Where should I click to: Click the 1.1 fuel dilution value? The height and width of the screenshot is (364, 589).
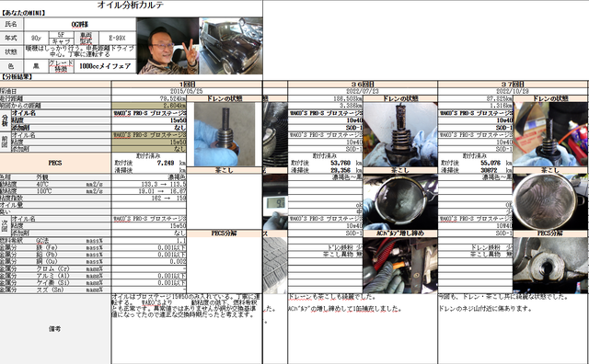(x=149, y=241)
